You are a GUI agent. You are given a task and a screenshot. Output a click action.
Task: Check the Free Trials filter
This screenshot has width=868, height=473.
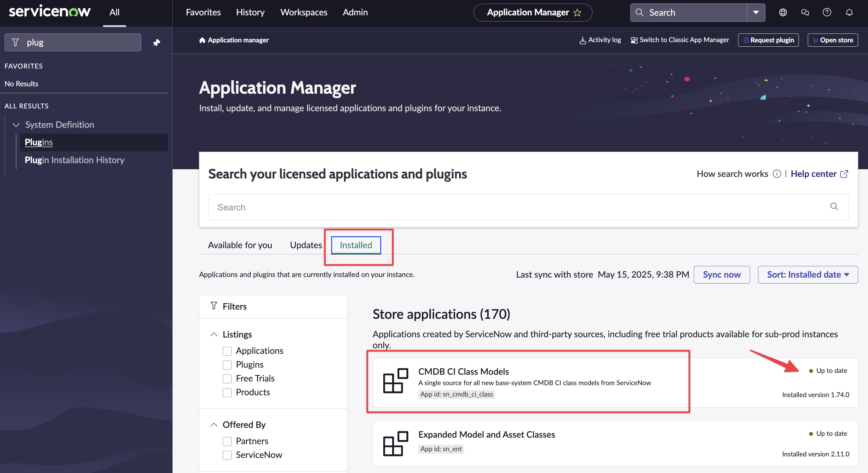click(x=227, y=379)
